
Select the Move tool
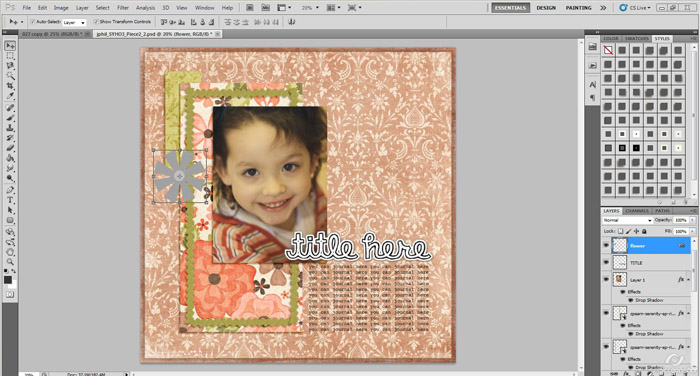pos(10,46)
